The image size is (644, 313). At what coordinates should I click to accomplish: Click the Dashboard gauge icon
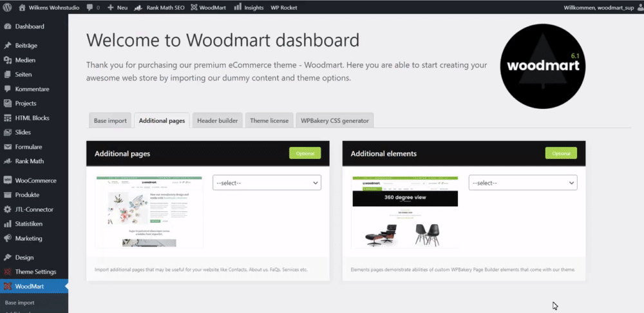(x=7, y=26)
